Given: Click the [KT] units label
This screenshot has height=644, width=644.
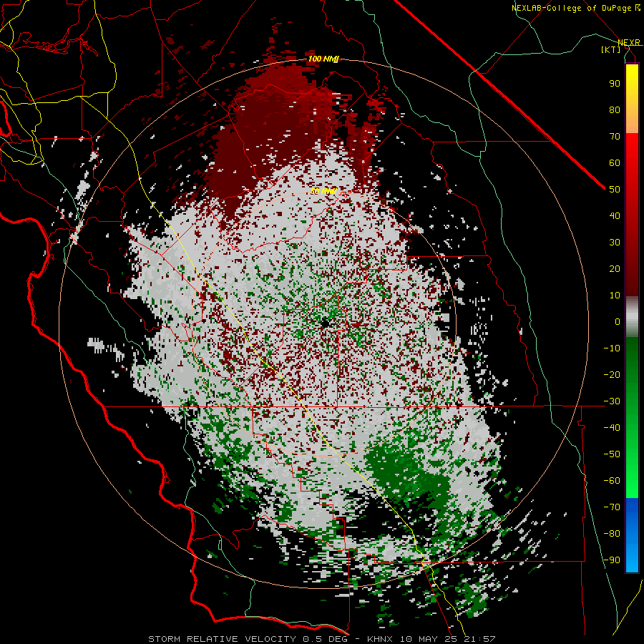Looking at the screenshot, I should click(611, 49).
